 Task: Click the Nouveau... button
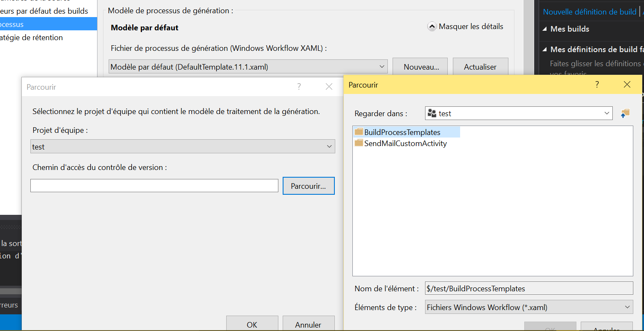click(420, 67)
